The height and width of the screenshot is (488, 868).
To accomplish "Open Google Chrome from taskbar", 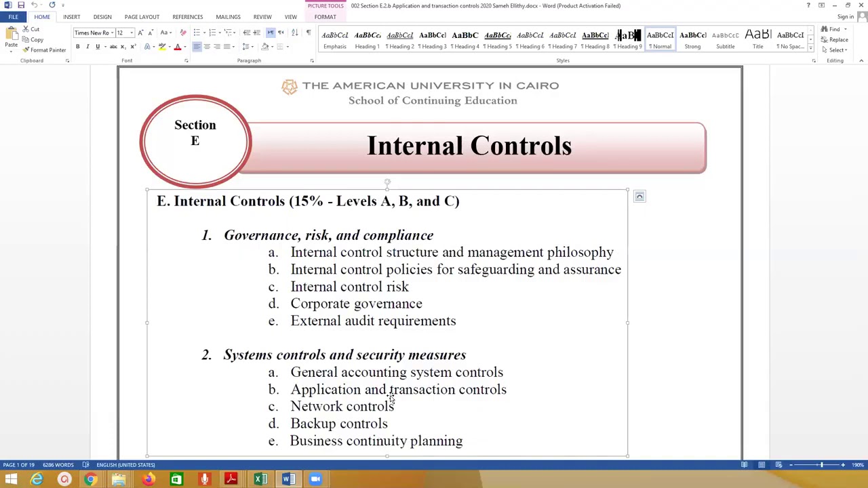I will click(91, 480).
